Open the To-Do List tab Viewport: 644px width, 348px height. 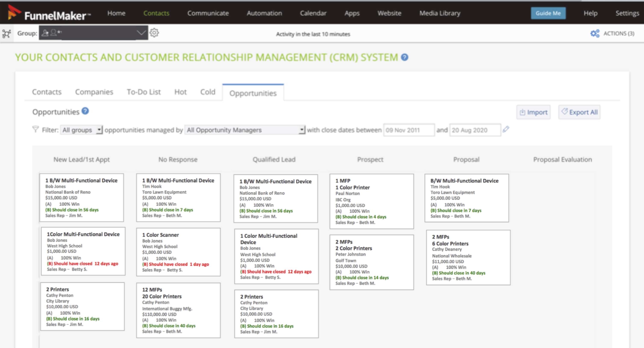pos(144,92)
